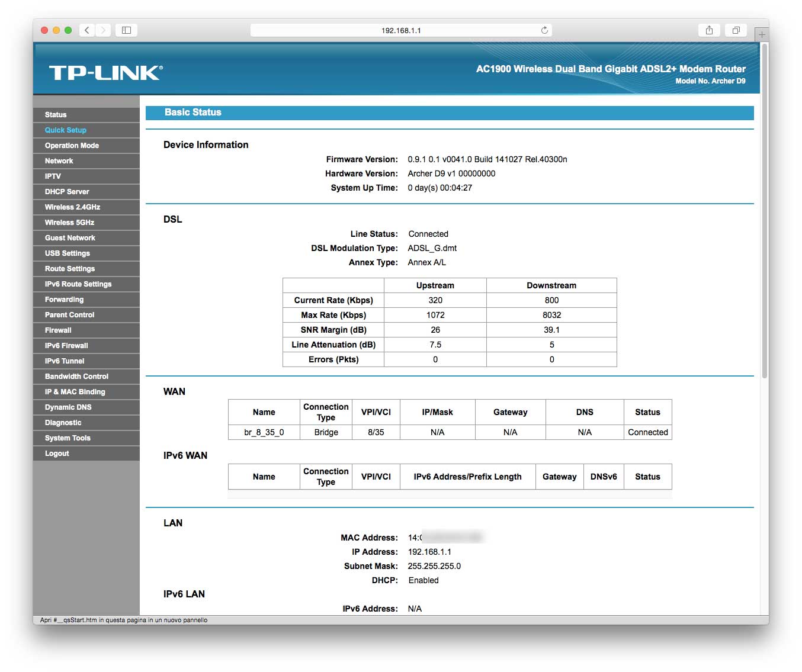Image resolution: width=802 pixels, height=672 pixels.
Task: Click Logout in the sidebar
Action: click(x=57, y=454)
